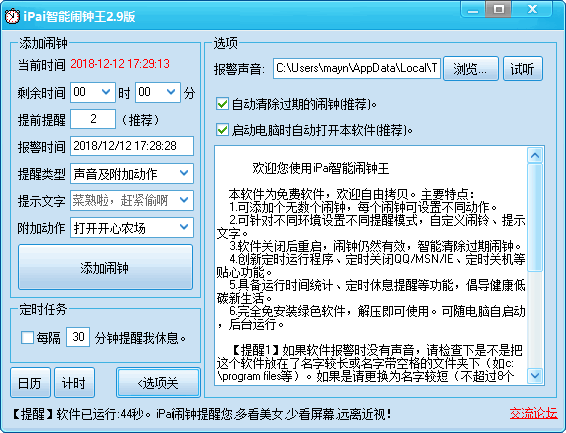Image resolution: width=566 pixels, height=433 pixels.
Task: Open the remaining minutes dropdown
Action: [171, 92]
